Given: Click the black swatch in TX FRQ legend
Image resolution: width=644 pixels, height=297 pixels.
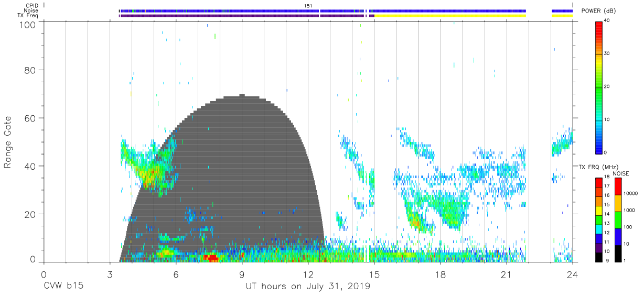Looking at the screenshot, I should [x=599, y=256].
